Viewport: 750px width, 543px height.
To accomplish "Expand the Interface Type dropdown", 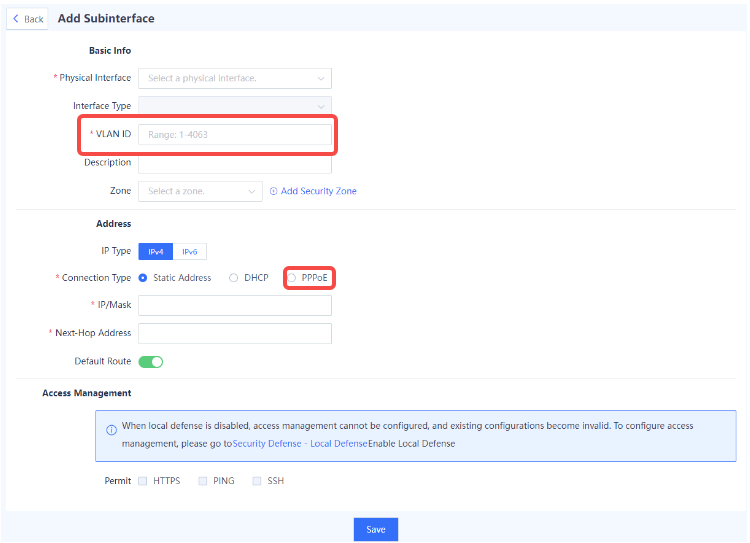I will point(234,106).
